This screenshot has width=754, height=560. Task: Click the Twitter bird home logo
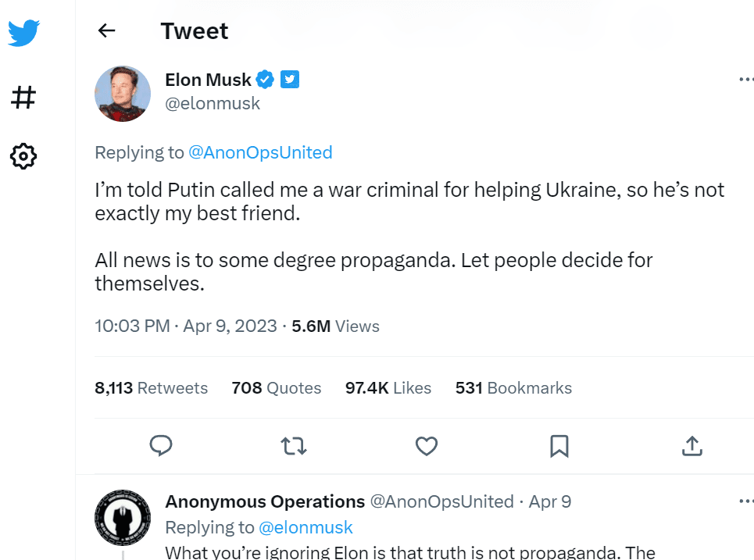(x=23, y=34)
